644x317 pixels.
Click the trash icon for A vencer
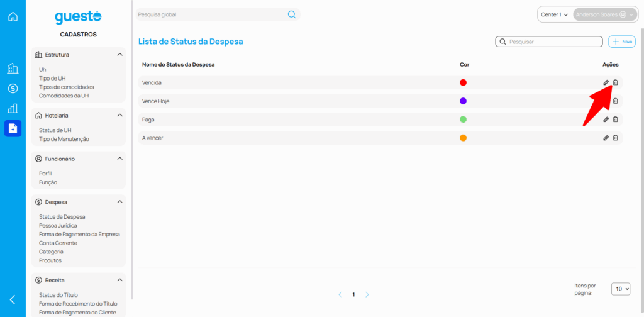tap(616, 138)
